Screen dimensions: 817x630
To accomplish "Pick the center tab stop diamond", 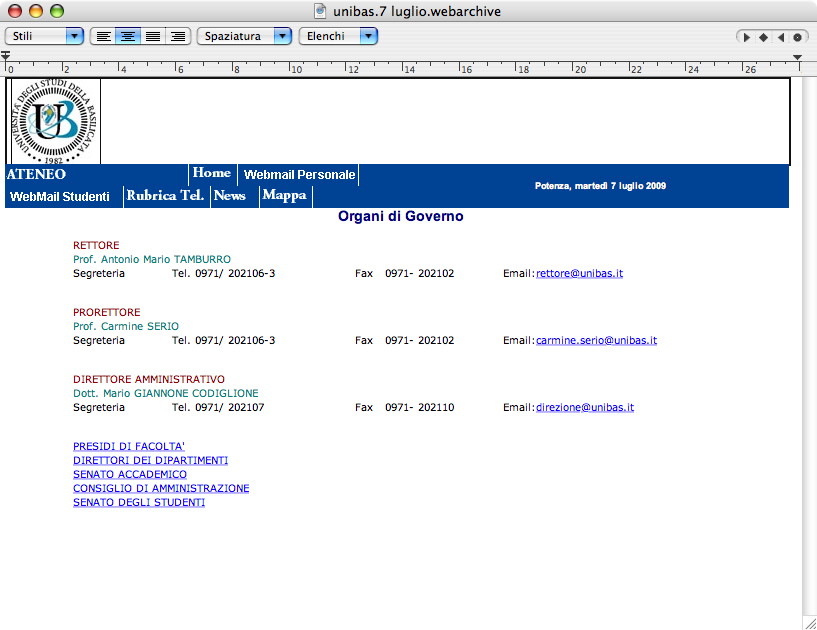I will click(x=763, y=37).
